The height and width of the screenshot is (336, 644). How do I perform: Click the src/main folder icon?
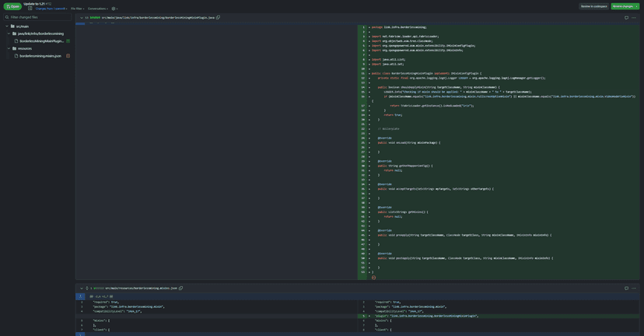(12, 26)
